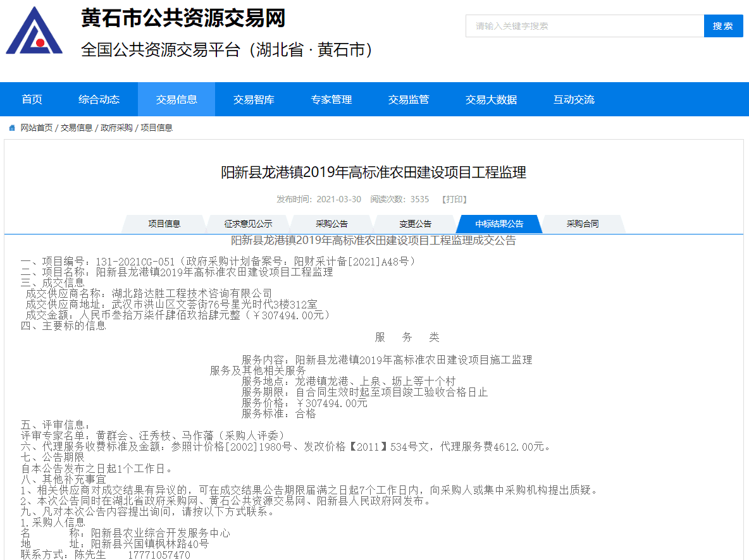
Task: Click the home icon in breadcrumb
Action: [x=12, y=128]
